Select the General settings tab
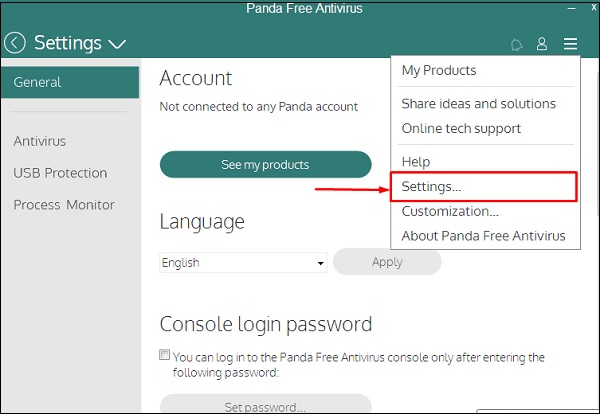The height and width of the screenshot is (414, 600). [70, 82]
